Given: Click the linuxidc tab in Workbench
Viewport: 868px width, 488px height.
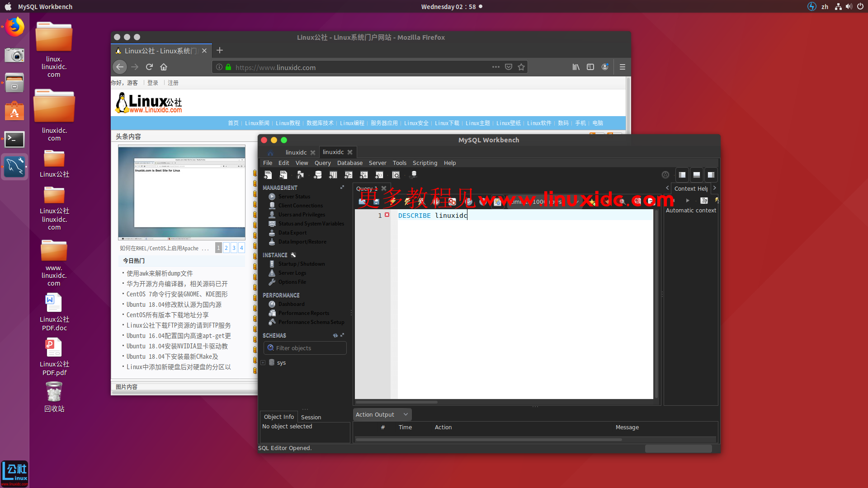Looking at the screenshot, I should [296, 151].
